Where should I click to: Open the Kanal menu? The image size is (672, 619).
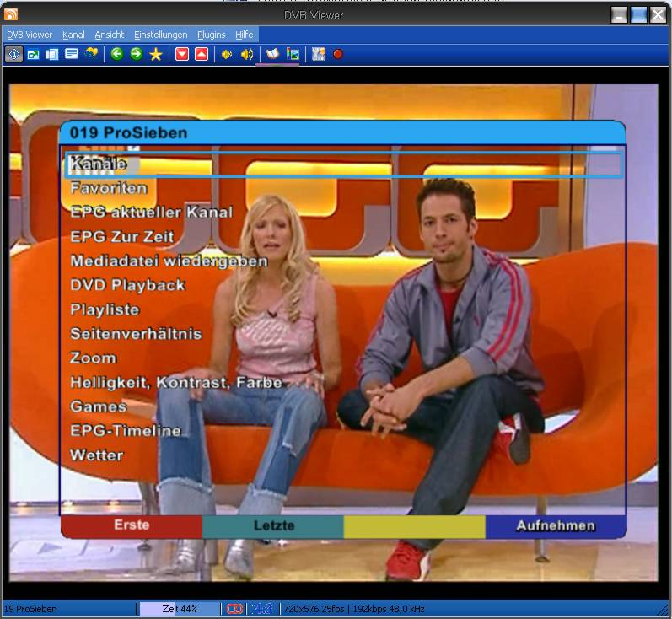coord(73,35)
